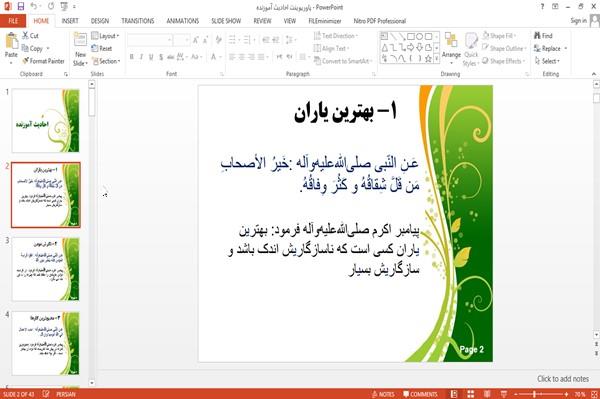Expand the shapes gallery More arrow
600x399 pixels.
click(x=436, y=59)
